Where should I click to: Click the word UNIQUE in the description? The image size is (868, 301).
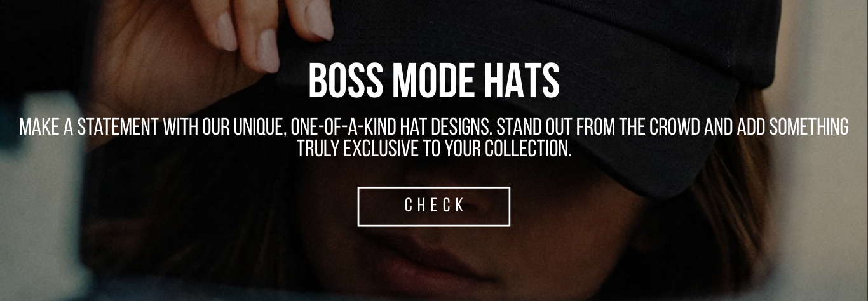(254, 127)
